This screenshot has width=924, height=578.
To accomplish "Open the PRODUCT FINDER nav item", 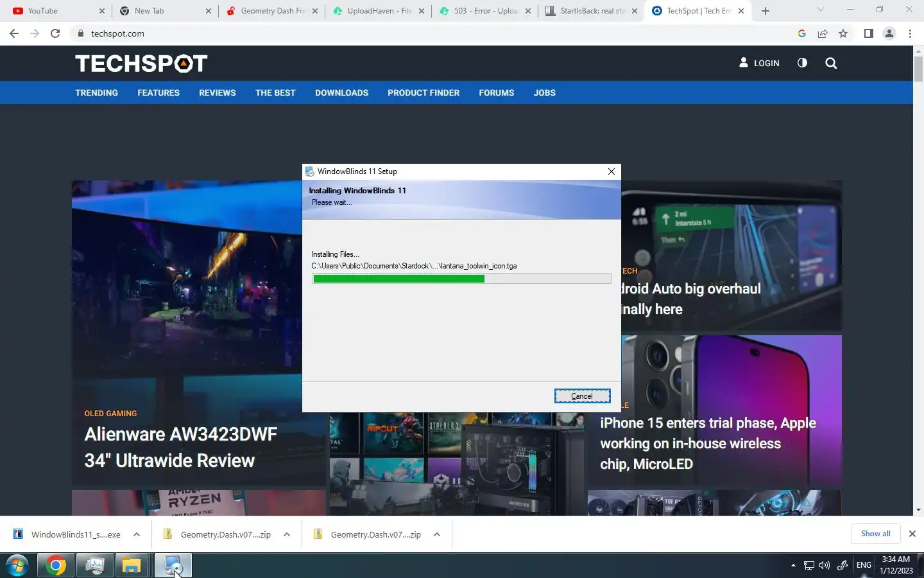I will pos(424,92).
